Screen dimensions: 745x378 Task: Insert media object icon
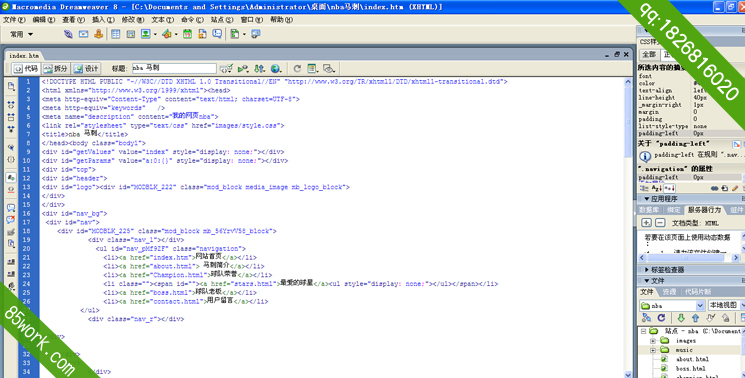coord(166,34)
